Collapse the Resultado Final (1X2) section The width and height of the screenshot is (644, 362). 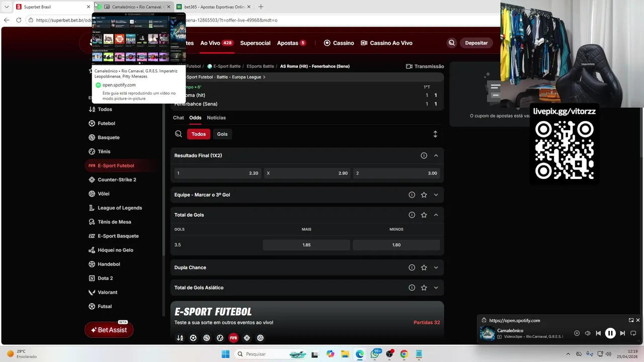(436, 156)
